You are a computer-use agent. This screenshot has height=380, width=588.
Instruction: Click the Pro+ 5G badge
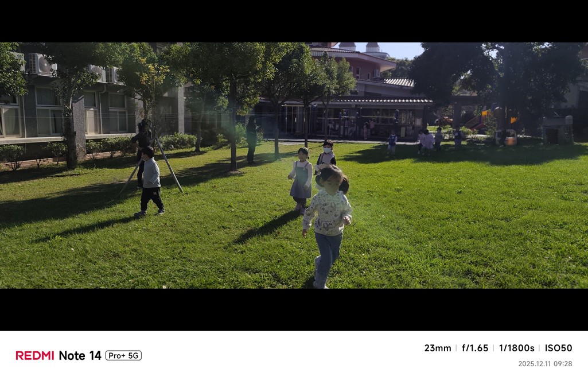(123, 355)
